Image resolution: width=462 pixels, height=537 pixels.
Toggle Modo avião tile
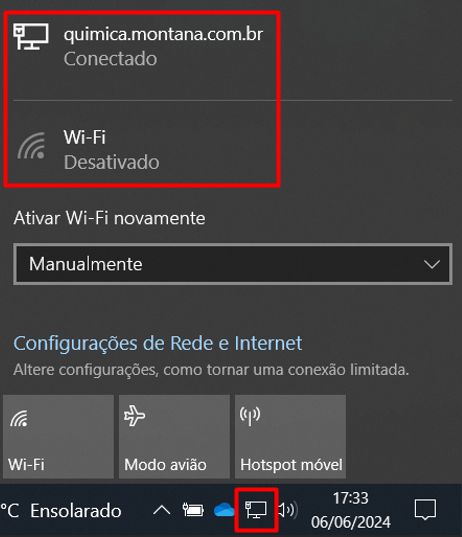click(174, 436)
